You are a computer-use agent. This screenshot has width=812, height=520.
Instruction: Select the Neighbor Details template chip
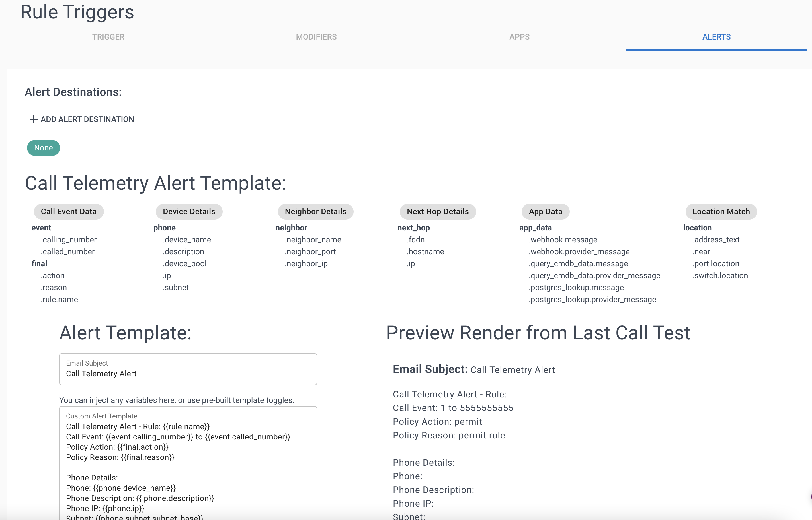[315, 211]
